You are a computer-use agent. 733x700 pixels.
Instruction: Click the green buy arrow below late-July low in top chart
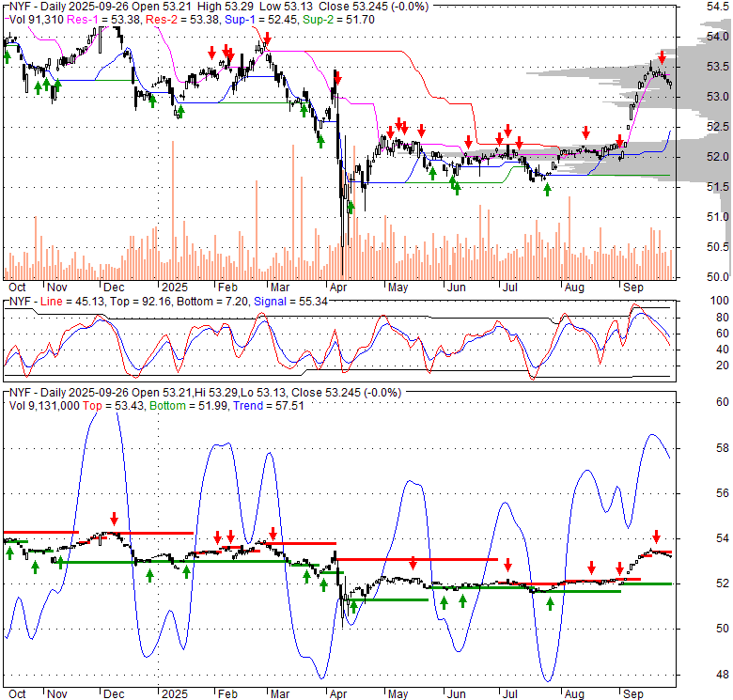click(548, 190)
